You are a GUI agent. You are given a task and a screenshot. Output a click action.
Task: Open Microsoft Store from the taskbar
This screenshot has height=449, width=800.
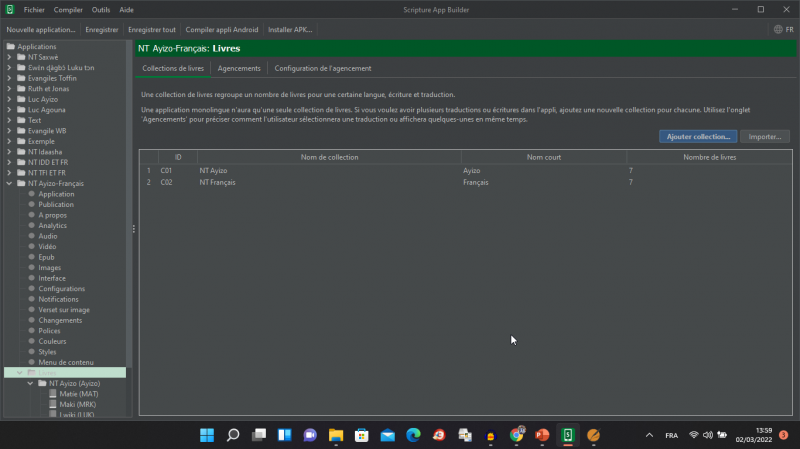(x=361, y=435)
